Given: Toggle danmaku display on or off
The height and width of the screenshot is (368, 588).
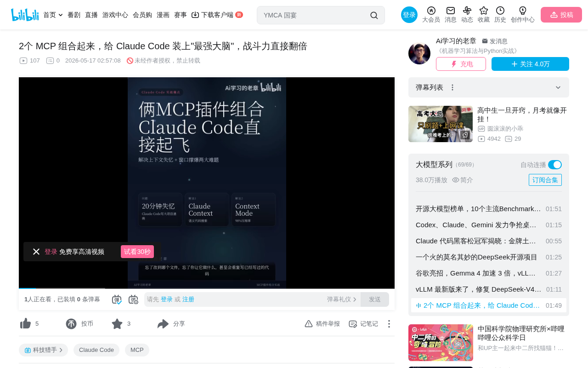Looking at the screenshot, I should point(117,299).
